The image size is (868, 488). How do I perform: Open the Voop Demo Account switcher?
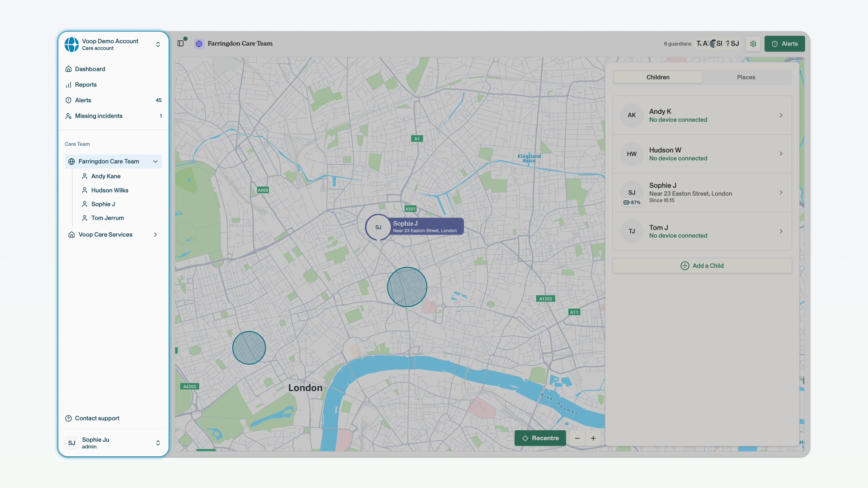113,45
